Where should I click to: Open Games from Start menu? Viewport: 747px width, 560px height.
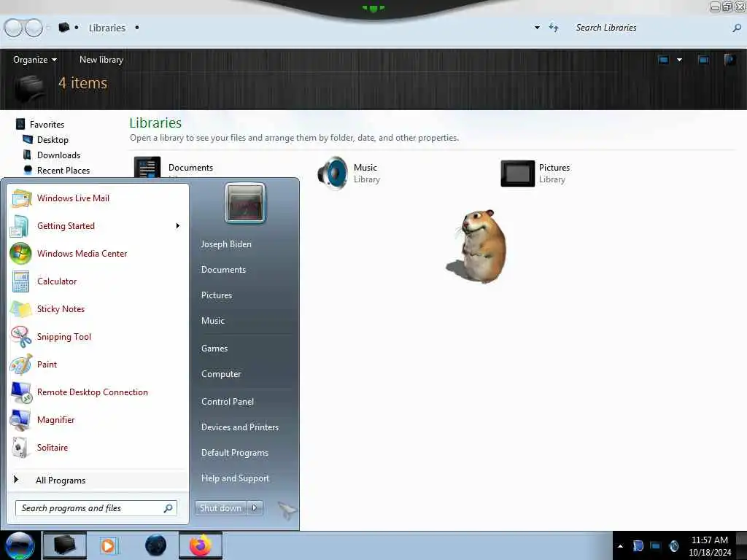214,348
